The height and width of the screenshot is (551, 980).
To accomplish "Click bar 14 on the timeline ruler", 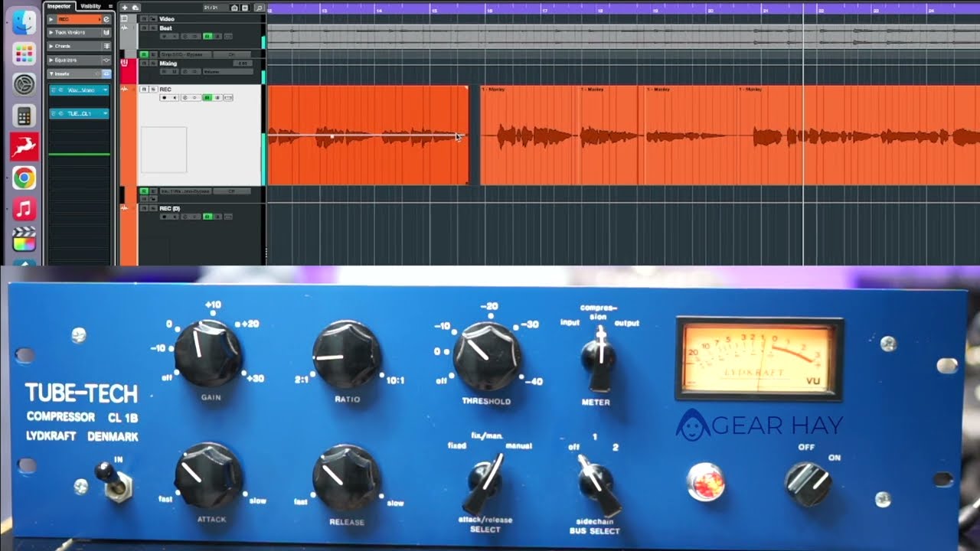I will (x=379, y=10).
